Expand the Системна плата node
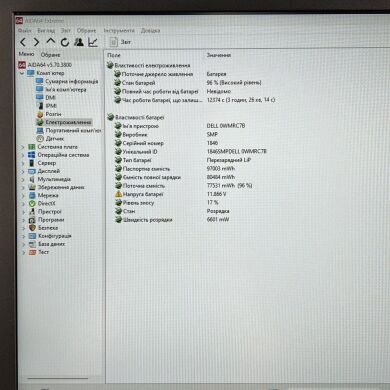Image resolution: width=390 pixels, height=390 pixels. point(23,147)
